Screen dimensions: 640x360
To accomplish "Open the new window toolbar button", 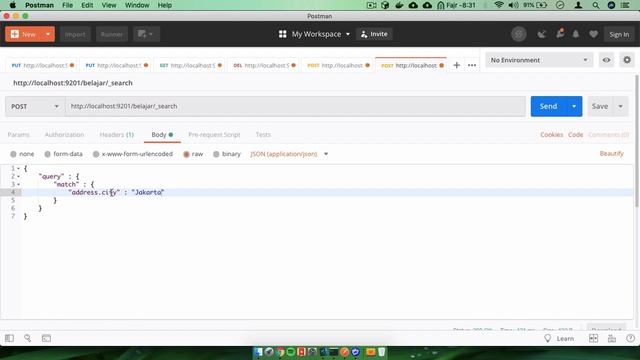I will point(146,34).
